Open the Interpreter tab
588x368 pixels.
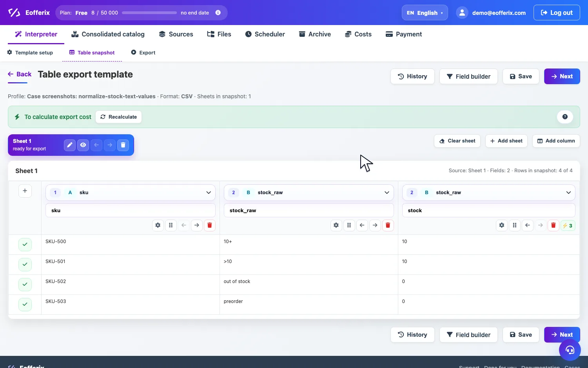(x=36, y=34)
